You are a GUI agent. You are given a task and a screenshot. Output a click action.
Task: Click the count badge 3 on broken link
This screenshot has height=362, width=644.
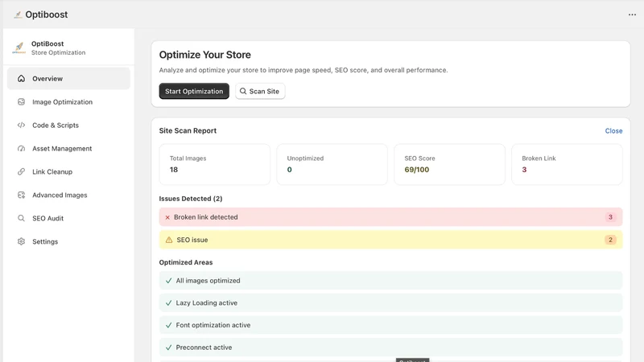point(610,217)
